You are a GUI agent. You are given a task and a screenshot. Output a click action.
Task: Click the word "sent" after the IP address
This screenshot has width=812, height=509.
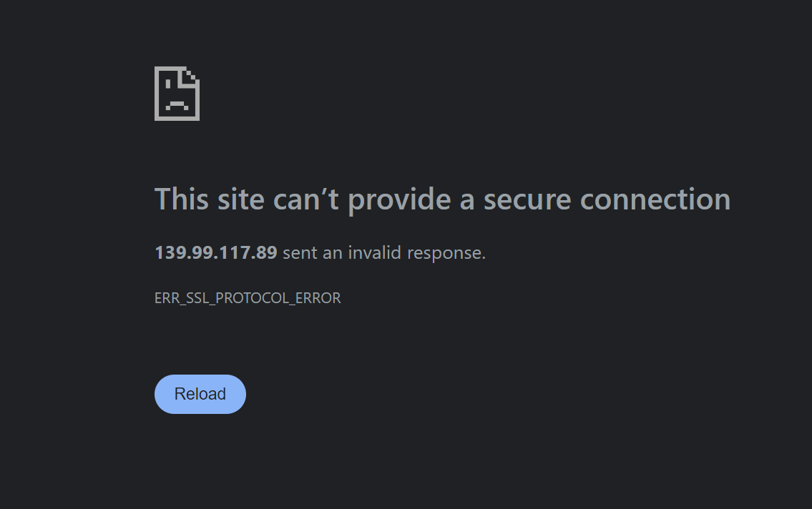[x=299, y=252]
